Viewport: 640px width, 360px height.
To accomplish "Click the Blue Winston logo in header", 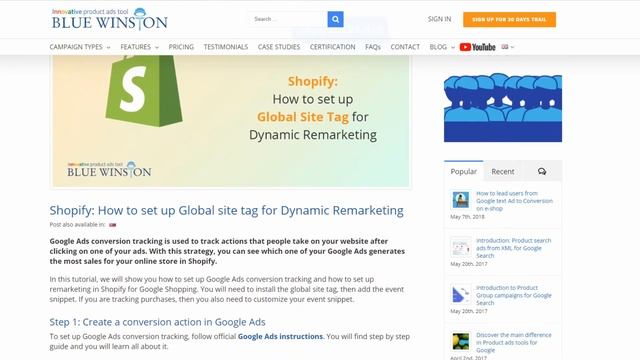I will pos(109,19).
